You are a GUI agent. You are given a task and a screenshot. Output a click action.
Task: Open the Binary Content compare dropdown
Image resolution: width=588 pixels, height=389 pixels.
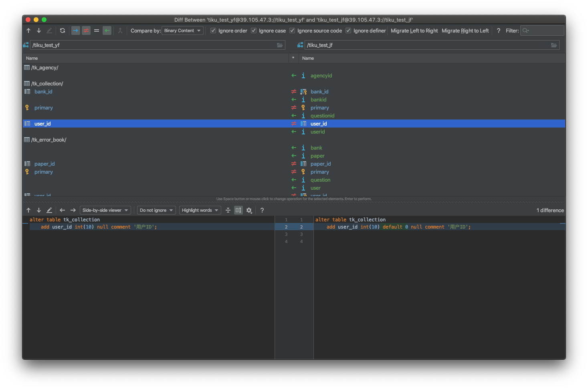182,30
